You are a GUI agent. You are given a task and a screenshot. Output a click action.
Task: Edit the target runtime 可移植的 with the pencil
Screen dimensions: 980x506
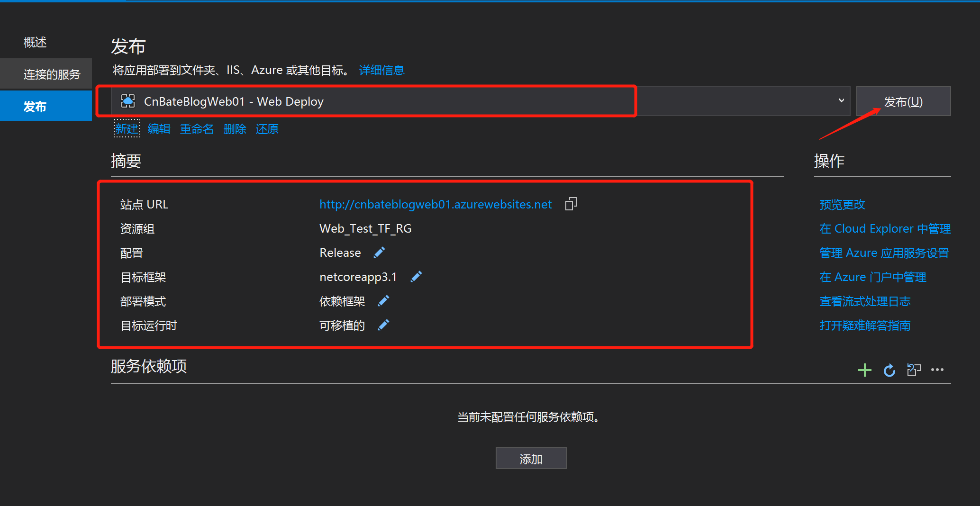383,325
